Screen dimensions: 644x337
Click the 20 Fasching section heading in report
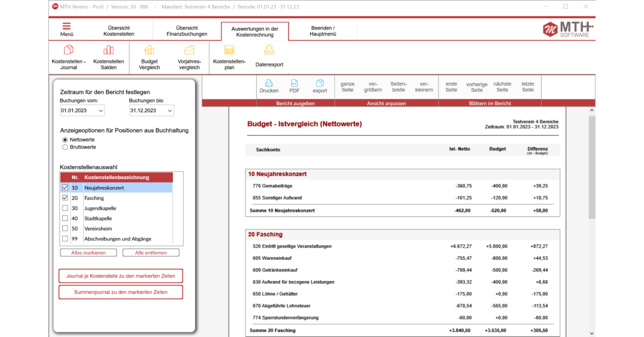coord(265,235)
